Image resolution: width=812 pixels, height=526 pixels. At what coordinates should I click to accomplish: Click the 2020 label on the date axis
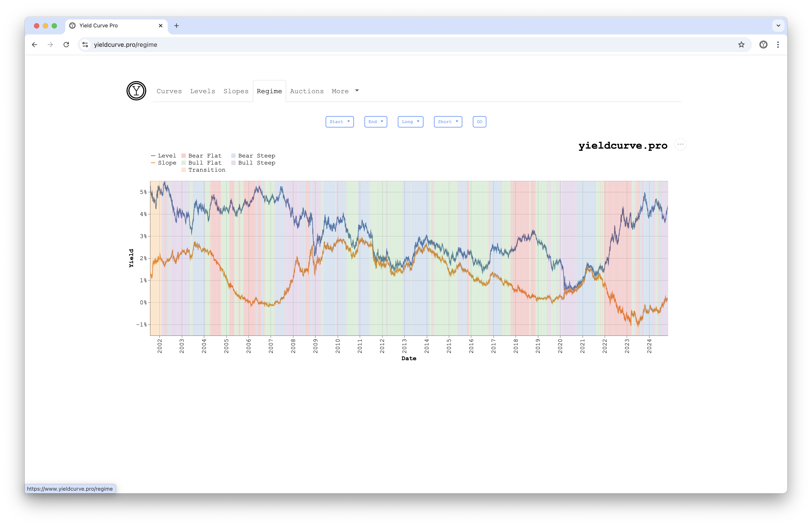pyautogui.click(x=560, y=346)
